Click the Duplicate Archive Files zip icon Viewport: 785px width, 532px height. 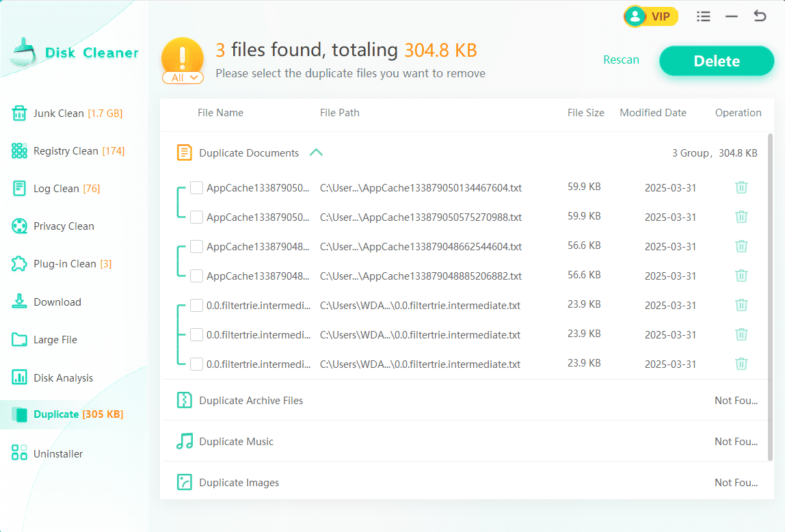184,401
